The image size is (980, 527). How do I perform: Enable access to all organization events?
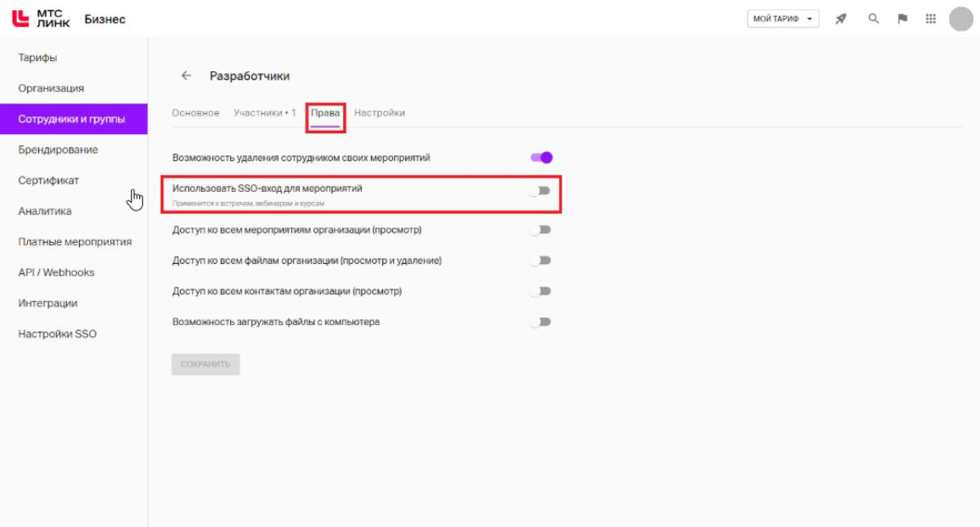pyautogui.click(x=540, y=230)
